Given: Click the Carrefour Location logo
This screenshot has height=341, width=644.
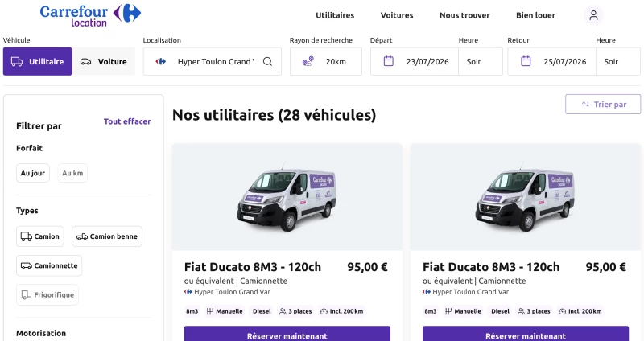Looking at the screenshot, I should pos(90,15).
